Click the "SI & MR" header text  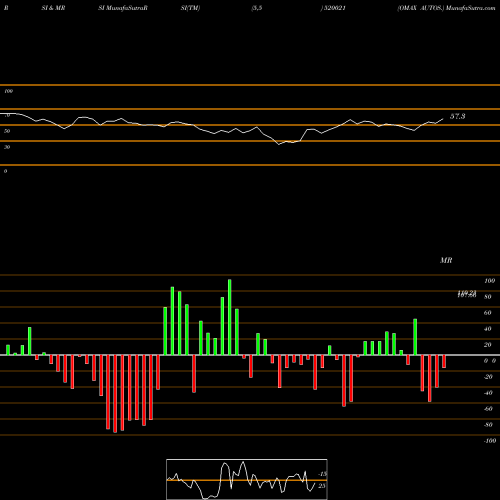53,8
